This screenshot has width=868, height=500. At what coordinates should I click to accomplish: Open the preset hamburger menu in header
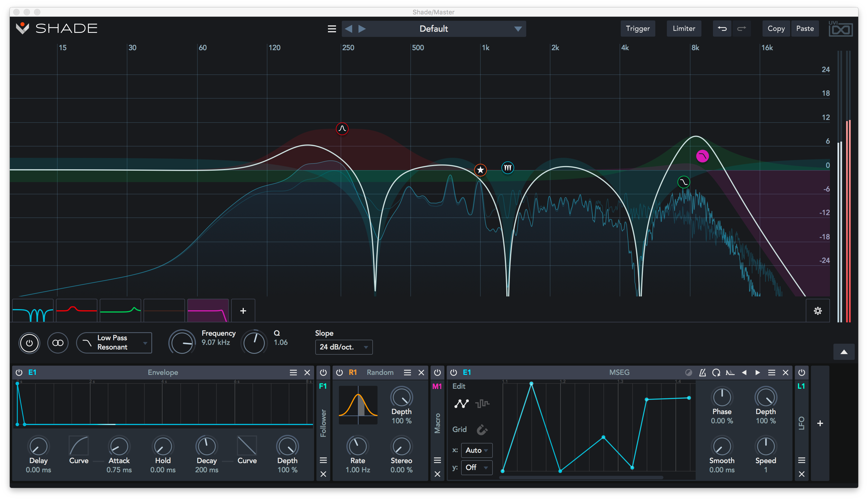click(x=331, y=29)
